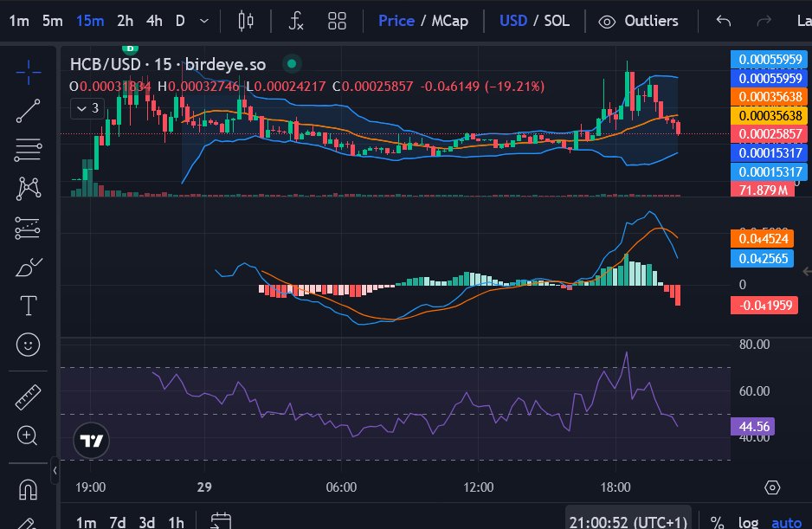Image resolution: width=812 pixels, height=529 pixels.
Task: Select the crosshair cursor tool
Action: 28,72
